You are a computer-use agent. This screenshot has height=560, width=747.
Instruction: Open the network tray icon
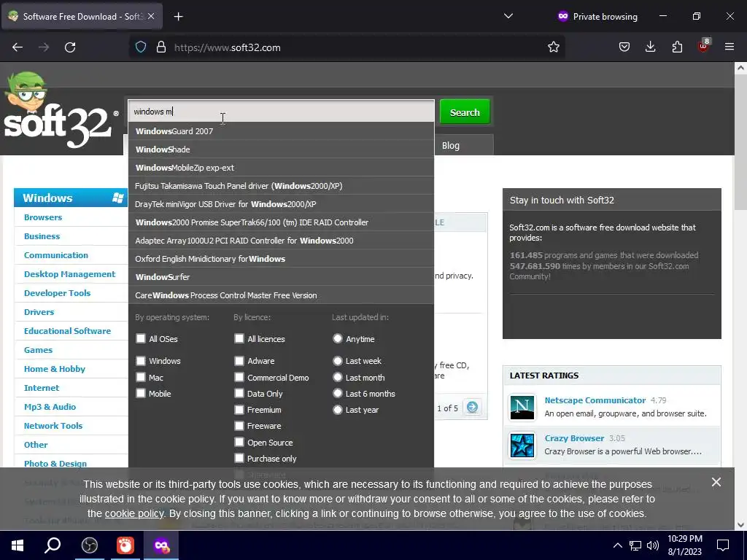tap(635, 545)
